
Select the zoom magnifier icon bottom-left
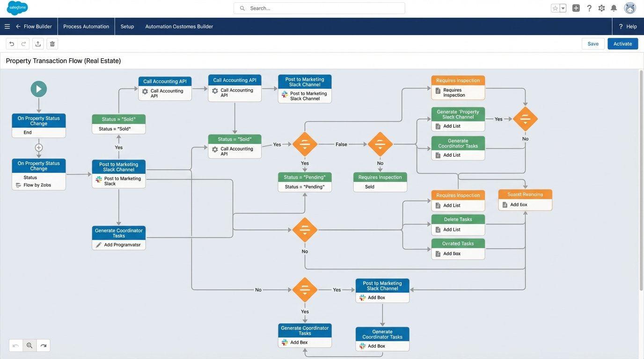click(x=29, y=345)
